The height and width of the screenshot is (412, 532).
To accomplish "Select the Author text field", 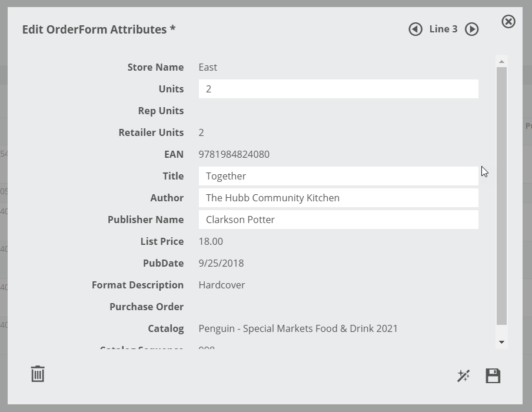I will click(338, 198).
